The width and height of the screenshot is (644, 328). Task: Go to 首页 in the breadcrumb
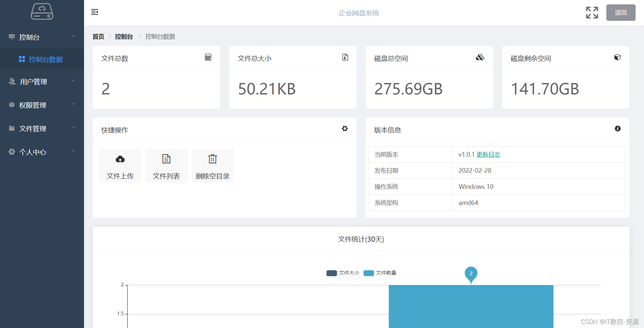(x=98, y=36)
